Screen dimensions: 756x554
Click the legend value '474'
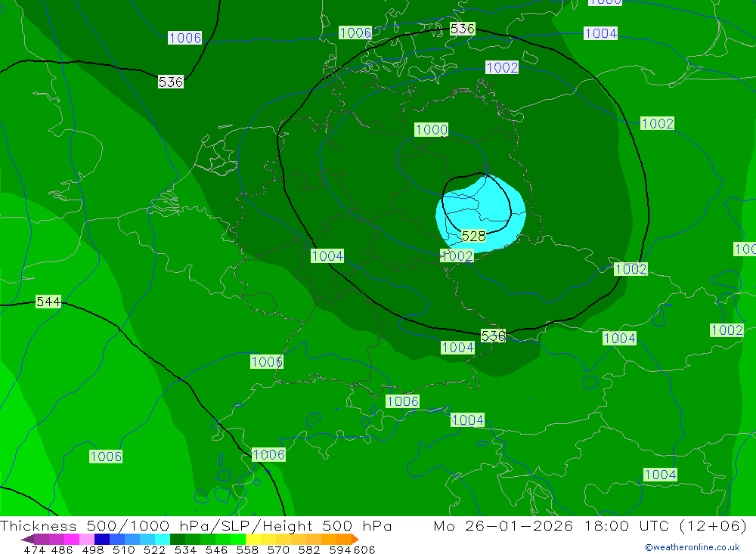pyautogui.click(x=34, y=549)
